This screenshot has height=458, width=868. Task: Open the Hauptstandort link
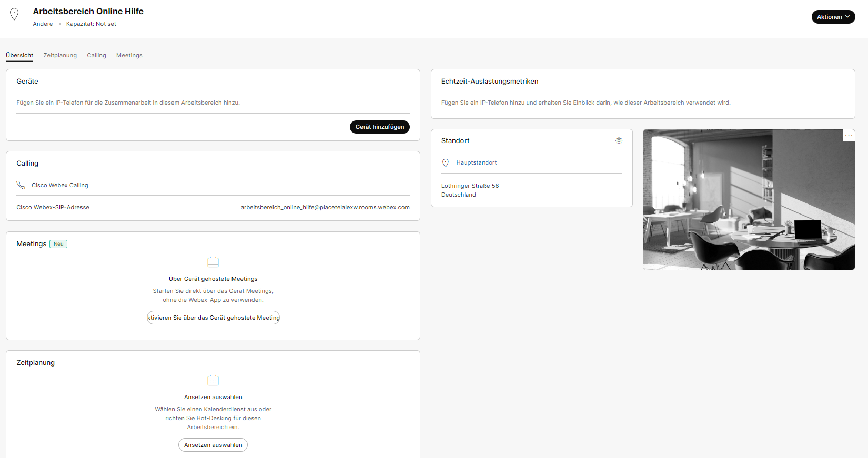pyautogui.click(x=477, y=163)
